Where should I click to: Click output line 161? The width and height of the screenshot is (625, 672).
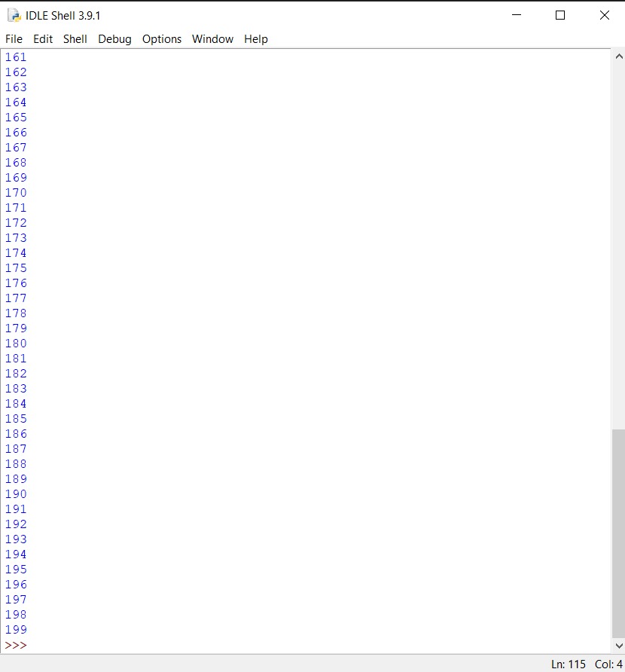tap(16, 57)
